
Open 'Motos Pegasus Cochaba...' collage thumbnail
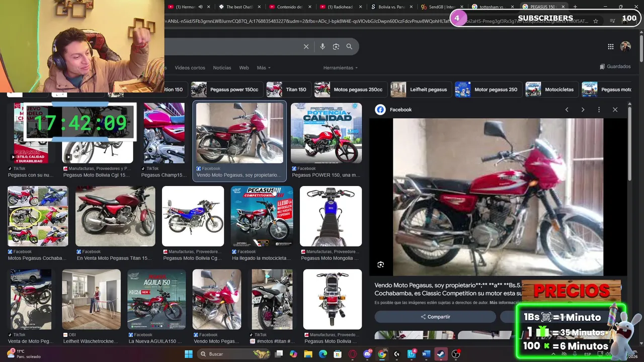[38, 216]
